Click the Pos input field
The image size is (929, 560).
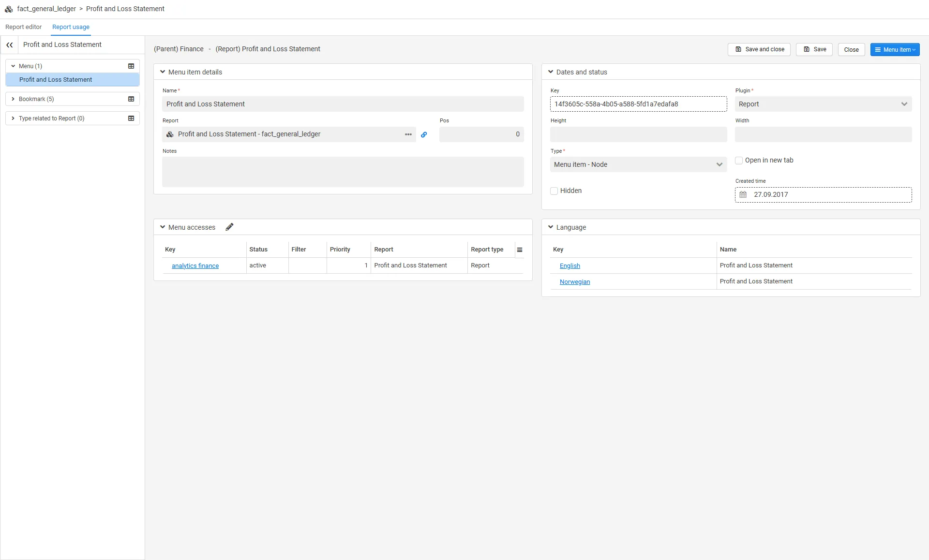tap(481, 134)
